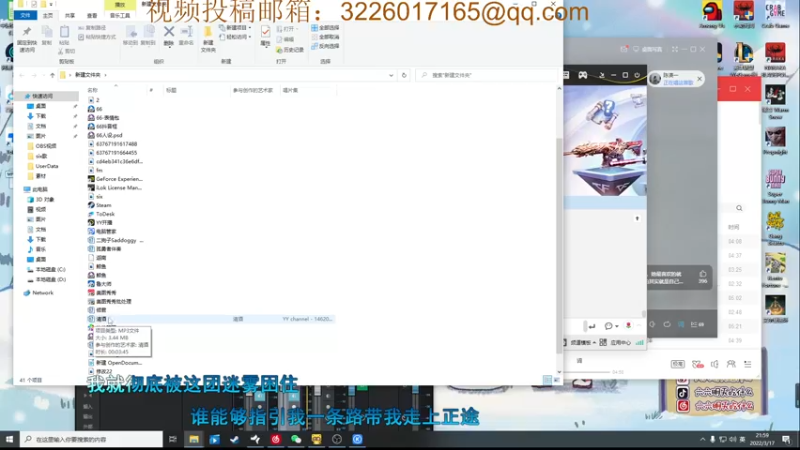Click the WeChat icon in taskbar
800x450 pixels.
click(x=296, y=439)
